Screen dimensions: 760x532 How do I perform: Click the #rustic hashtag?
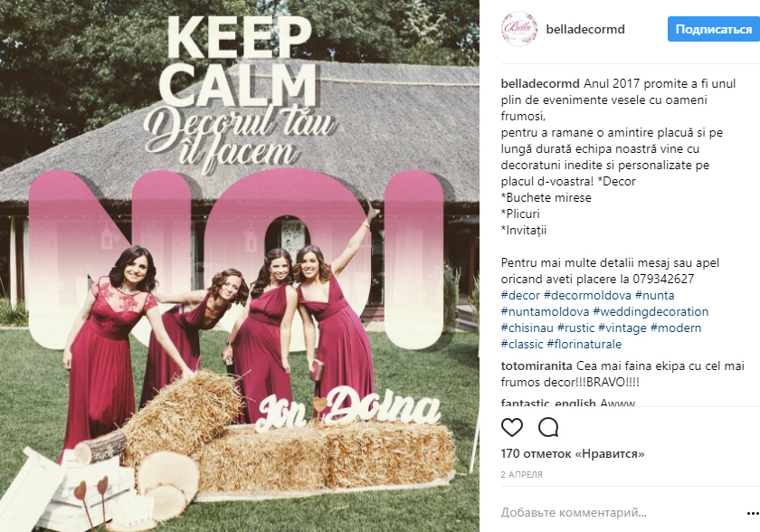(x=575, y=328)
